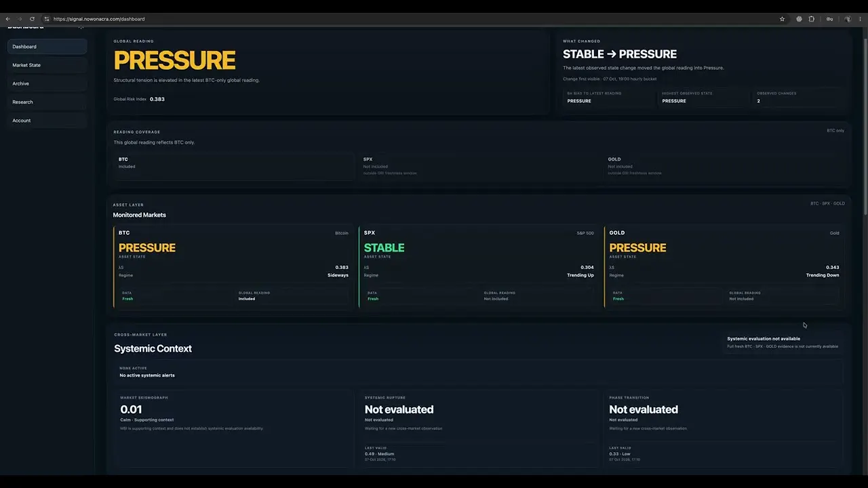Screen dimensions: 868x488
Task: Click the "Monitored Markets" heading
Action: click(x=139, y=215)
